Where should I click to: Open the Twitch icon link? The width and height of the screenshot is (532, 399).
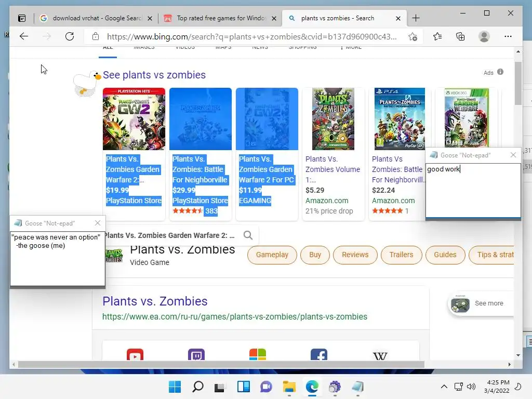click(196, 354)
